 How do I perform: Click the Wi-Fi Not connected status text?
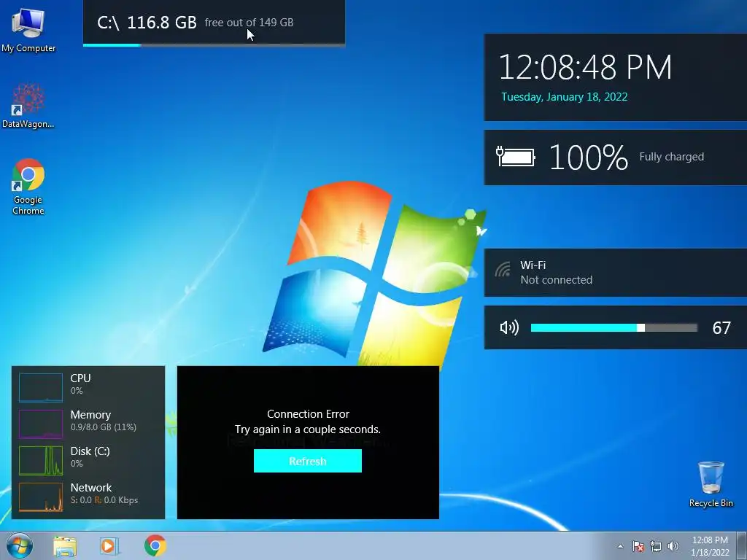click(556, 280)
